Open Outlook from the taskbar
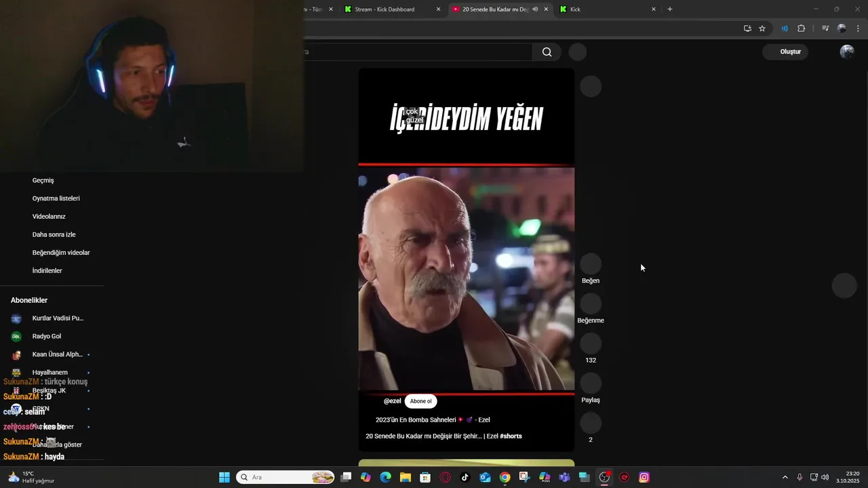This screenshot has height=488, width=868. click(485, 477)
